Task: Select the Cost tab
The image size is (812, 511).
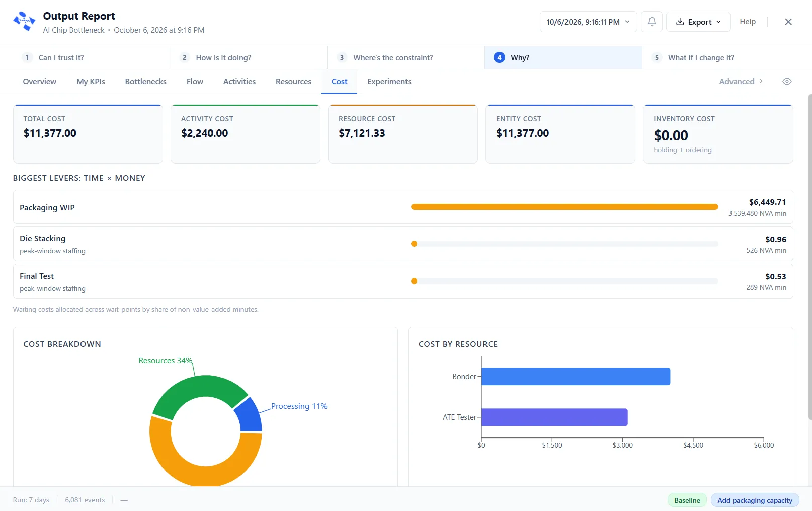Action: click(x=339, y=82)
